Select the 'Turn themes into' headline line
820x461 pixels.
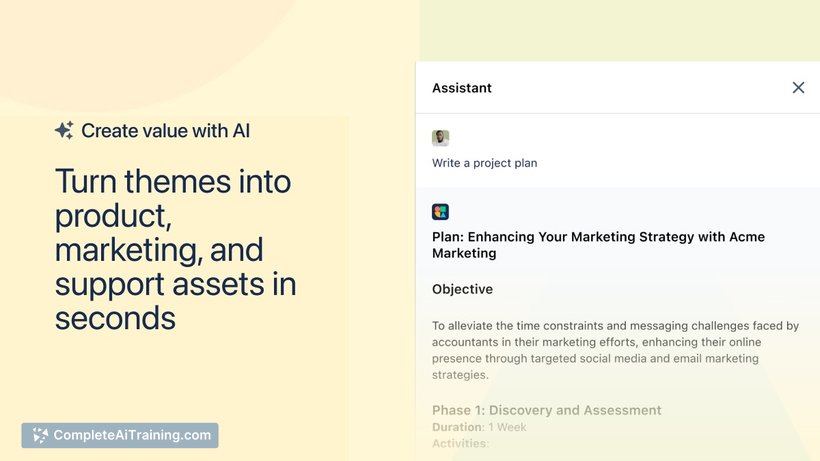173,182
